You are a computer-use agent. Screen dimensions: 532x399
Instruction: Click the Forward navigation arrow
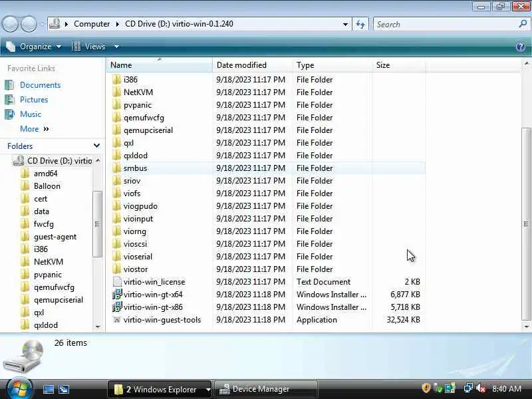click(29, 24)
